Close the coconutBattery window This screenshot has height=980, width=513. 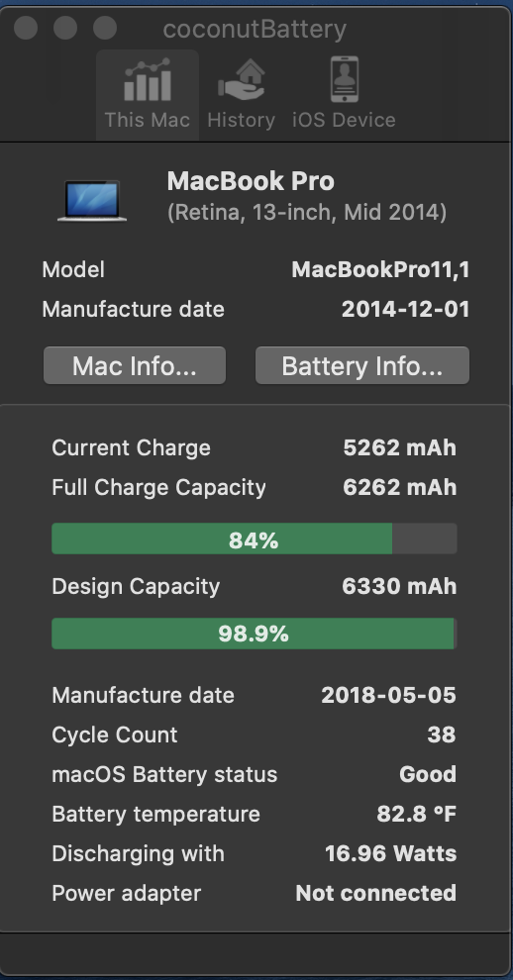pos(26,28)
